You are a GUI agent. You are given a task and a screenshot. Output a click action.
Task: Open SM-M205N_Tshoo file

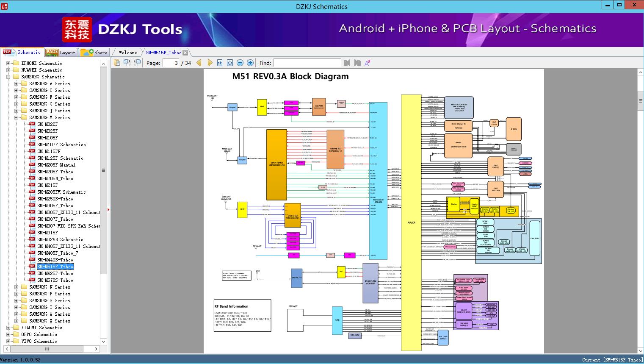click(x=55, y=178)
